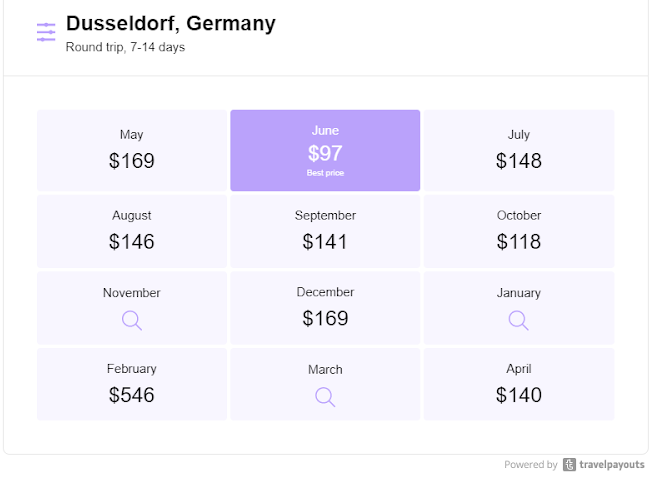Select the May $169 price tile
Viewport: 666px width, 494px height.
click(x=132, y=150)
